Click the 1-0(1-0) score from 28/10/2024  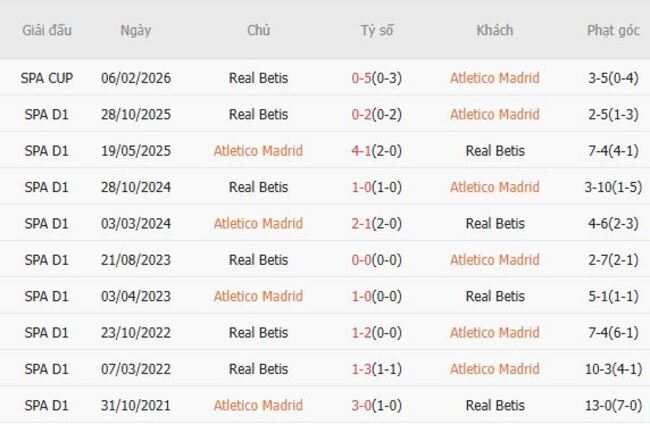click(x=377, y=187)
